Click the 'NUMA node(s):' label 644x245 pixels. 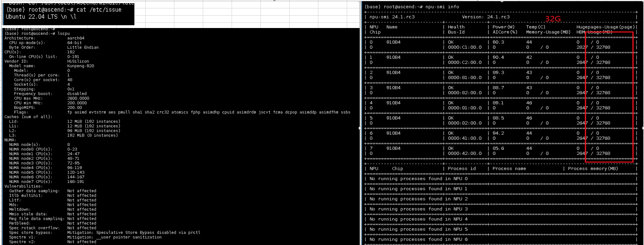[x=25, y=145]
